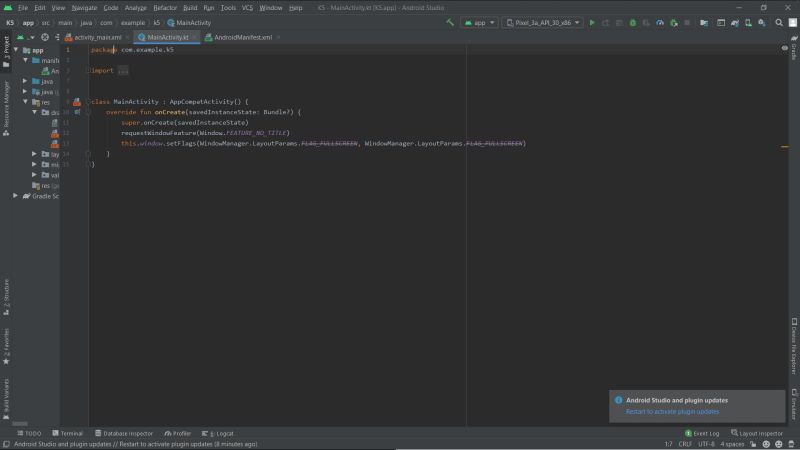Screen dimensions: 800x450
Task: Click the Project panel horizontal scrollbar
Action: (19, 423)
